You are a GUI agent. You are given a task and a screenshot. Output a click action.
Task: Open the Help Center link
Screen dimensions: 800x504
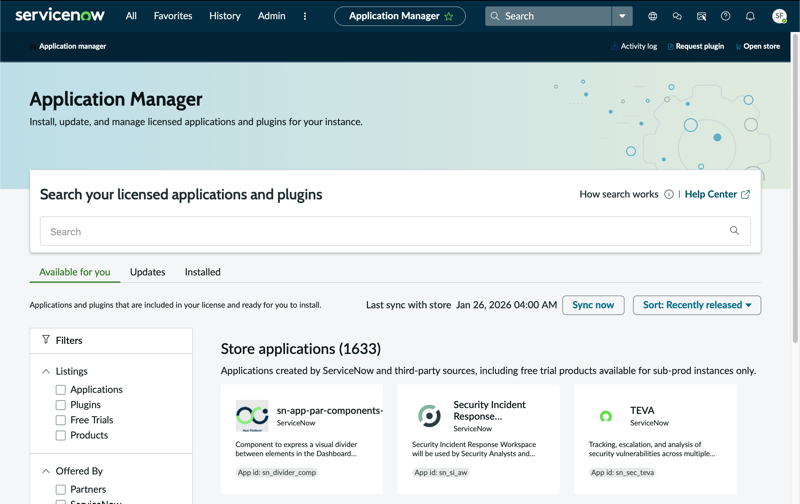[710, 194]
